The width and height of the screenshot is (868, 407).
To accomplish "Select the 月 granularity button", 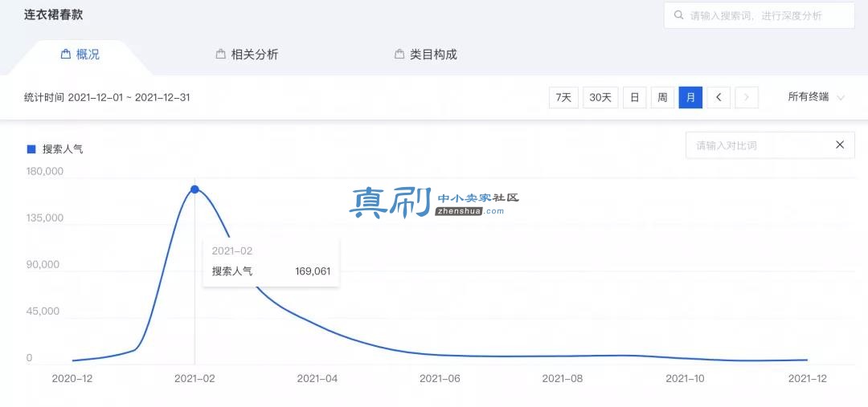I will point(690,97).
